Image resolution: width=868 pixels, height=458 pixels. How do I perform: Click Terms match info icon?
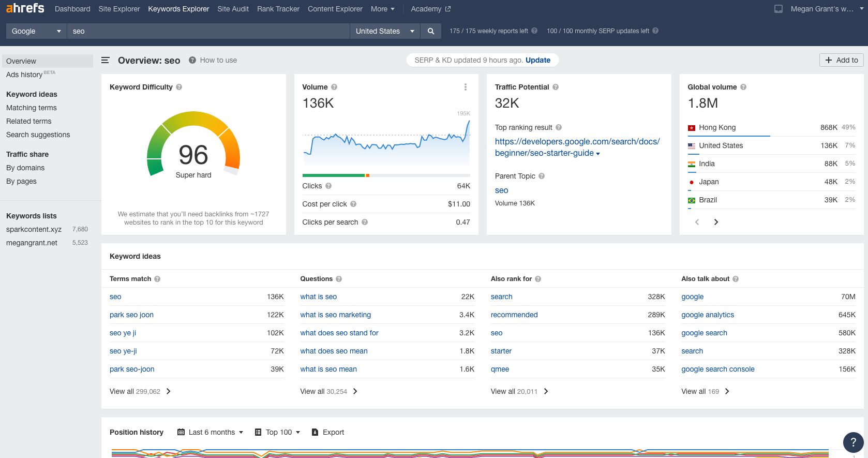(157, 279)
